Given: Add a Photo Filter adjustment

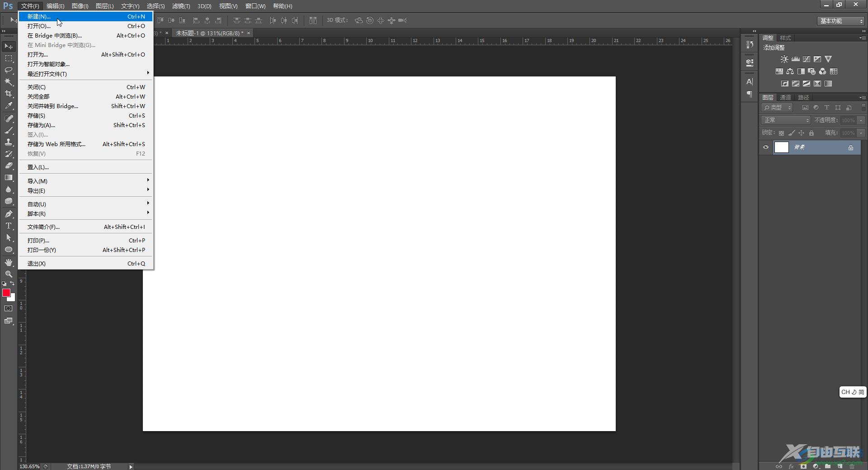Looking at the screenshot, I should 812,71.
